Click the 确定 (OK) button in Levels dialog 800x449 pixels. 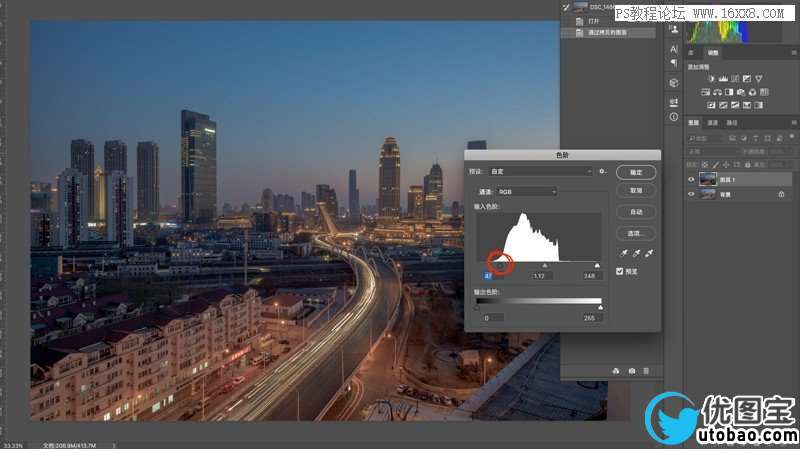tap(636, 172)
